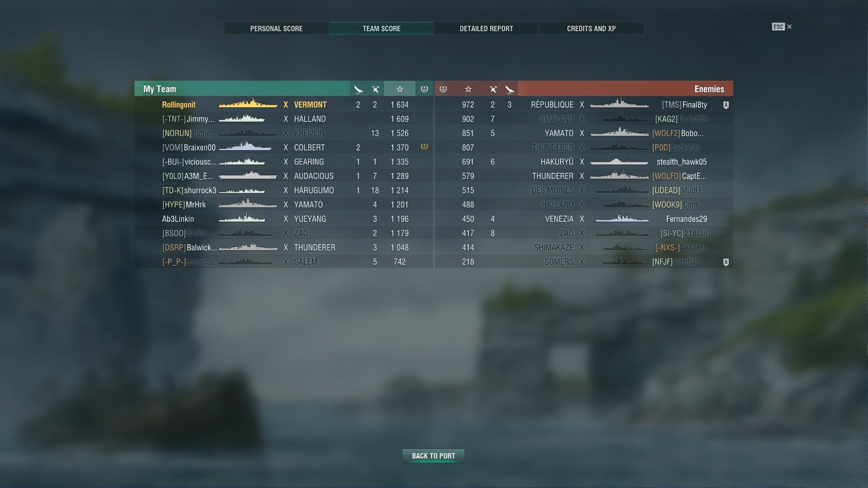Sort Enemies by base XP star icon
Image resolution: width=868 pixels, height=488 pixels.
[468, 89]
